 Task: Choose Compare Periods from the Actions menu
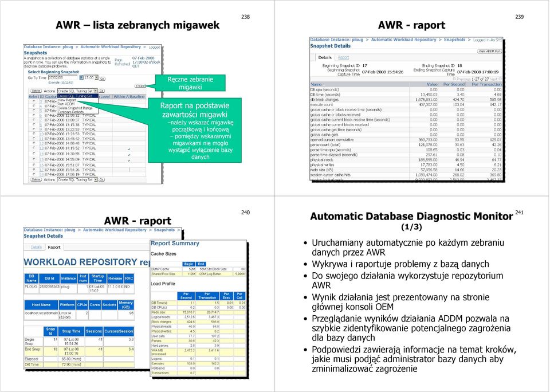(71, 112)
